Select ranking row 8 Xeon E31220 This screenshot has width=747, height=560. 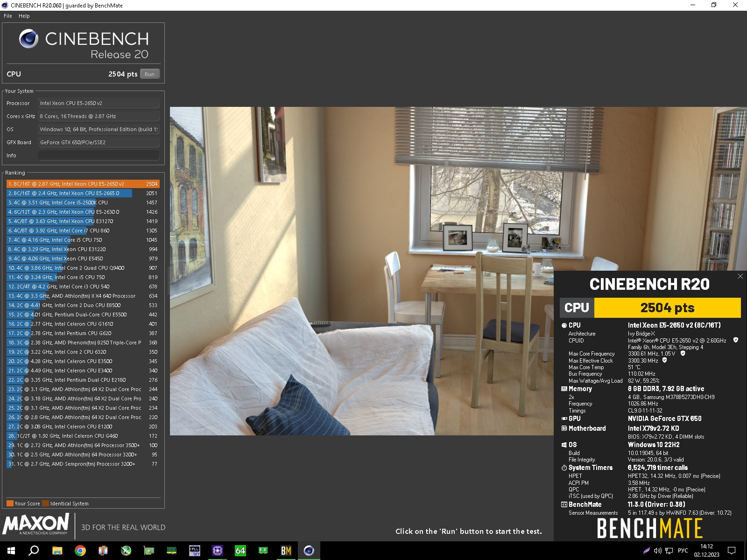pyautogui.click(x=83, y=249)
